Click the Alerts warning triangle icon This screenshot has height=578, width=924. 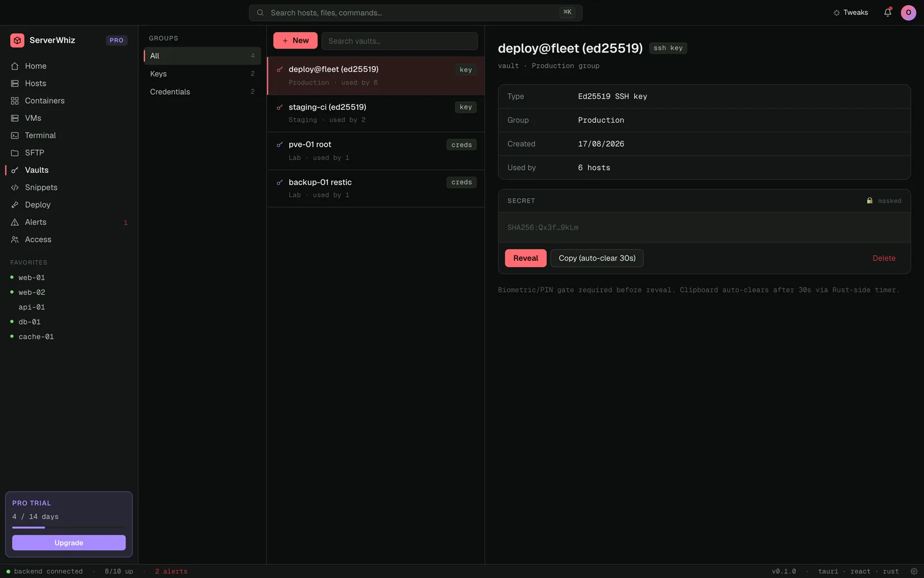pyautogui.click(x=15, y=222)
